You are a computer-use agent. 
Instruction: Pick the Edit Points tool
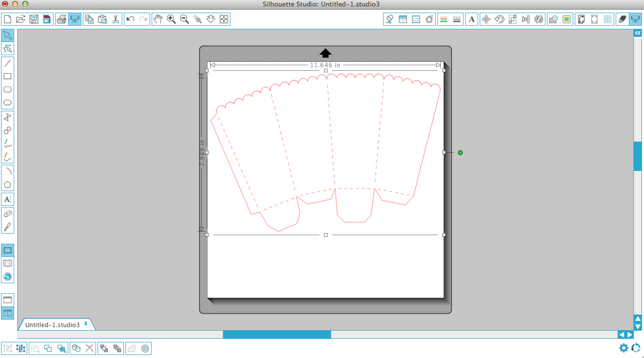tap(8, 49)
